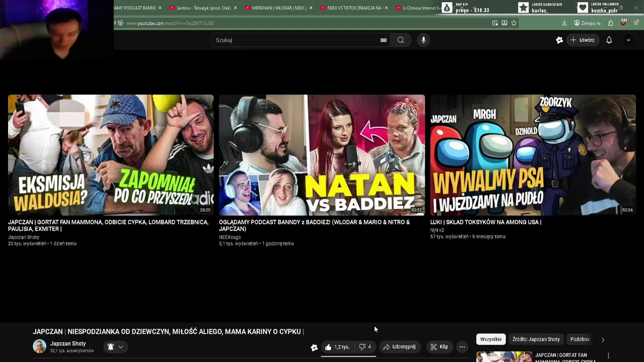Open the account avatar menu
The height and width of the screenshot is (362, 644).
pos(628,40)
